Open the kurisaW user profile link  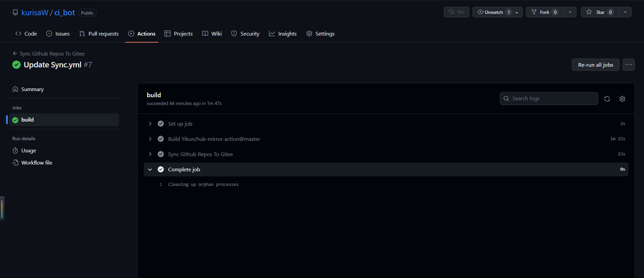[x=35, y=13]
